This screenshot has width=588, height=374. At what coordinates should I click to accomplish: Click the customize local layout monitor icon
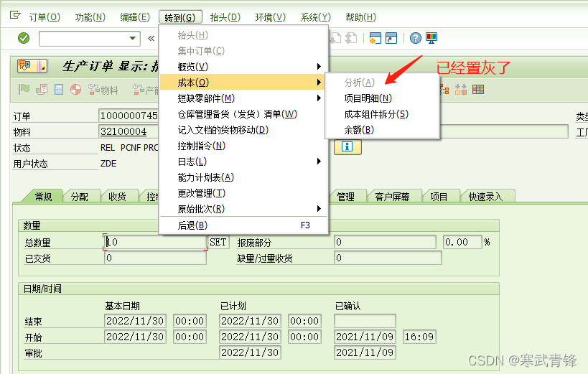click(431, 38)
